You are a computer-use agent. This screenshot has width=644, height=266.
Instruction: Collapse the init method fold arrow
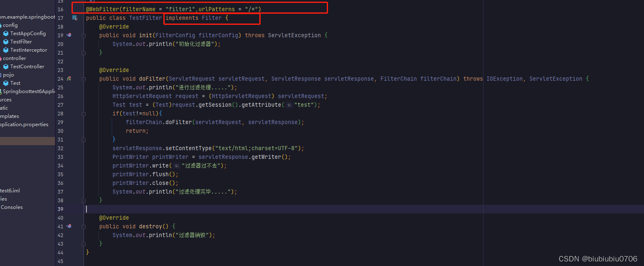click(84, 35)
